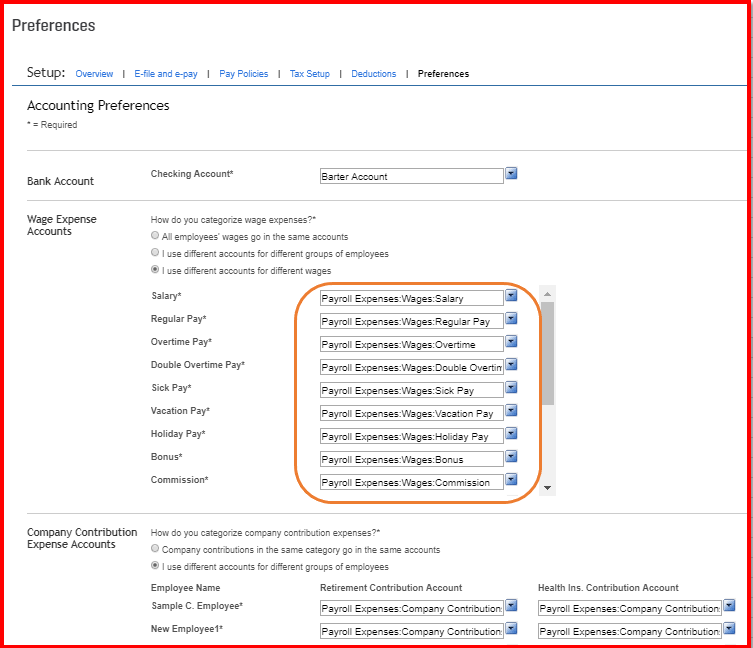753x648 pixels.
Task: Choose 'I use different accounts for different wages'
Action: 155,271
